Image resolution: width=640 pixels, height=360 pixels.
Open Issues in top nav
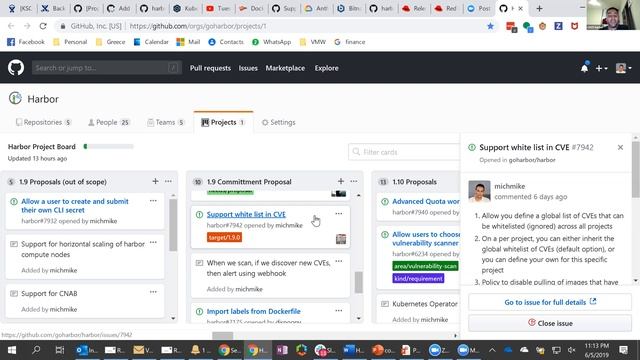pyautogui.click(x=248, y=68)
